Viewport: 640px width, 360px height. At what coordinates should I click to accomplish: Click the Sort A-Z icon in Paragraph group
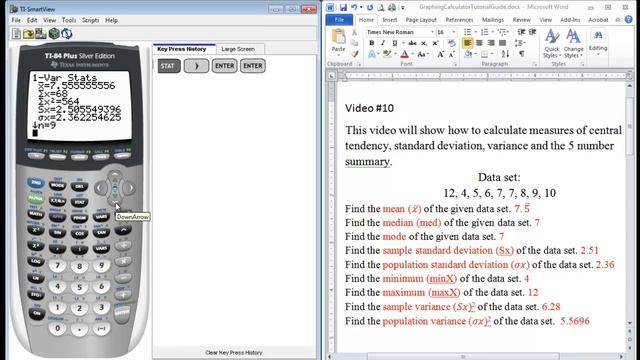[x=505, y=54]
